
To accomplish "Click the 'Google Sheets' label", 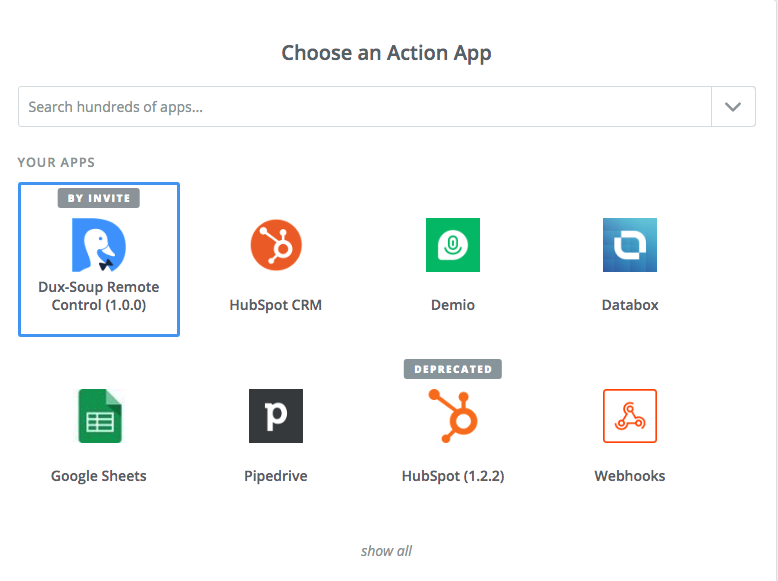I will click(99, 476).
